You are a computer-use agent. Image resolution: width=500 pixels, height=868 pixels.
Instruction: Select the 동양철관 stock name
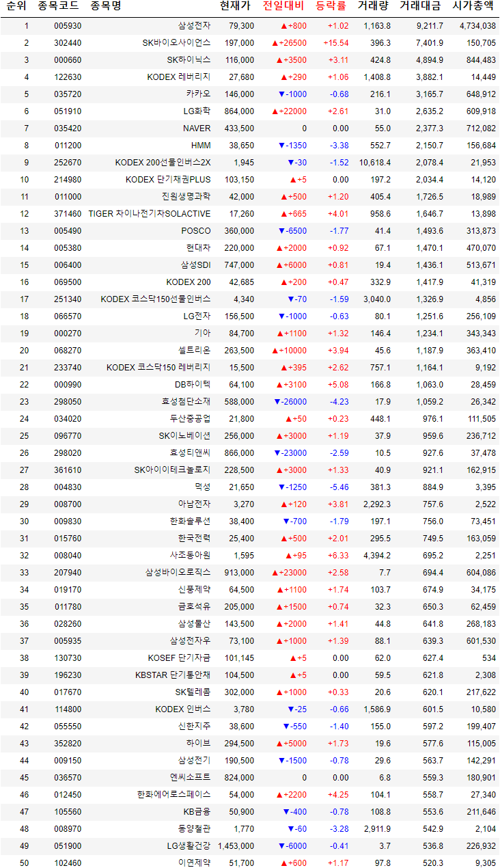[x=195, y=829]
